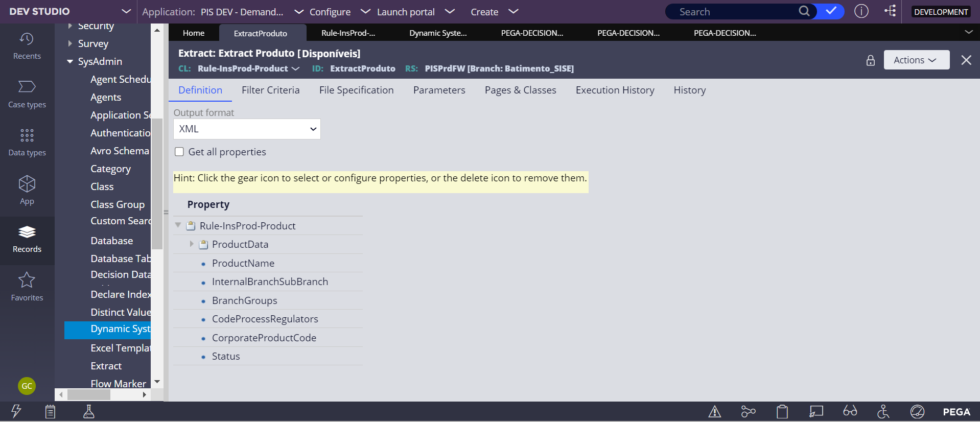Select Extract in records list
980x422 pixels.
click(106, 366)
